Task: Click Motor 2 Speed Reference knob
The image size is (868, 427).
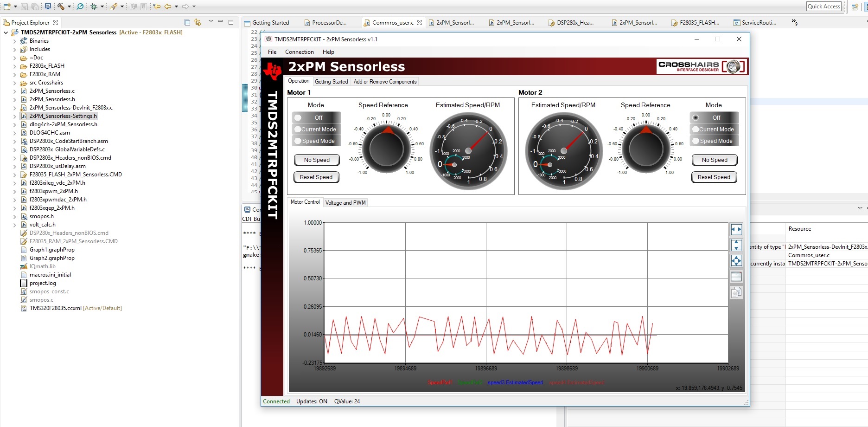Action: 646,149
